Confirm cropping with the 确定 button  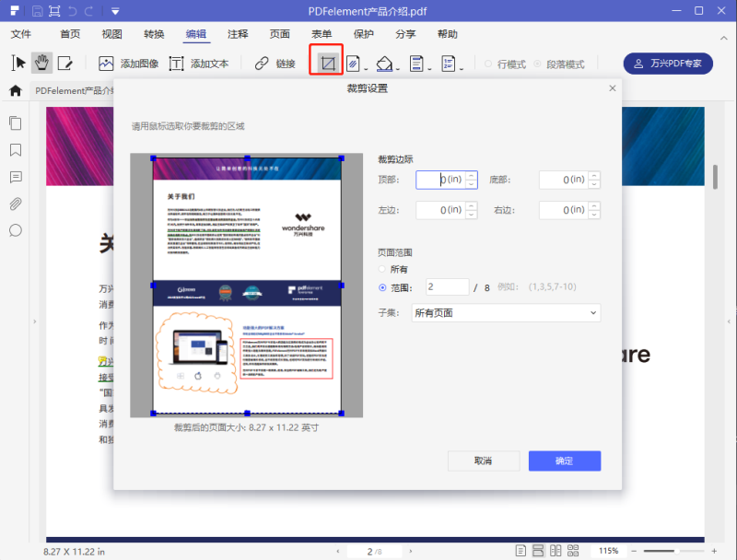tap(564, 461)
